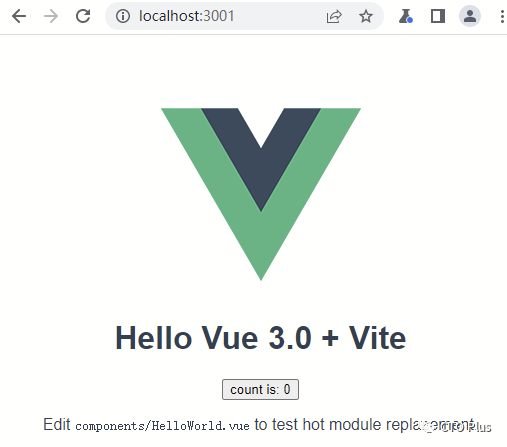This screenshot has height=447, width=507.
Task: Click the word "Edit" in the paragraph
Action: tap(57, 424)
